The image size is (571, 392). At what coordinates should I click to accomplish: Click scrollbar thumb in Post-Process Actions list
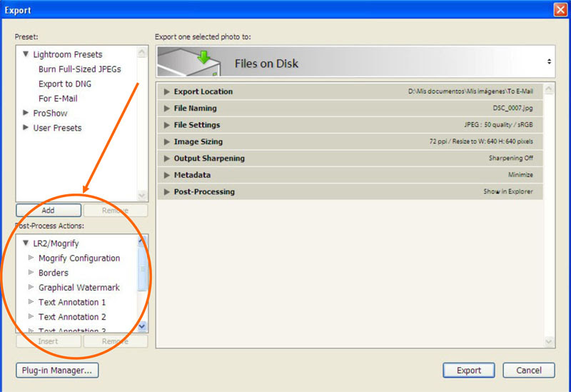tap(142, 269)
